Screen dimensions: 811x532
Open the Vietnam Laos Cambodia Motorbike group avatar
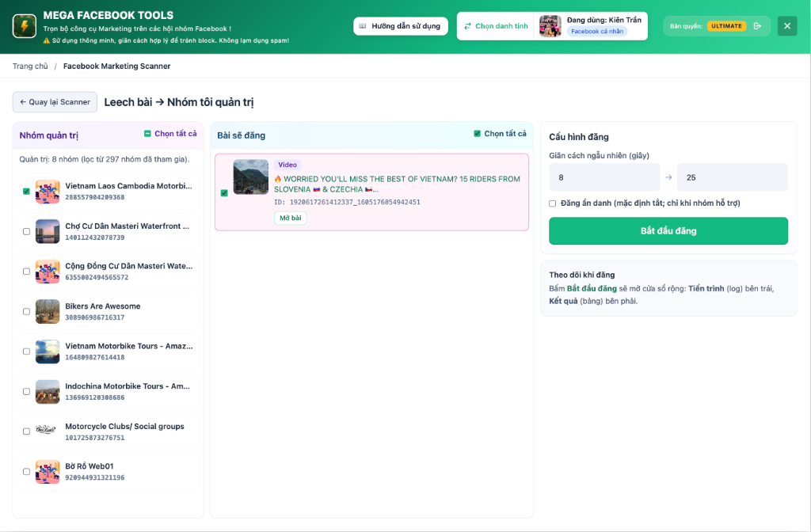click(48, 192)
